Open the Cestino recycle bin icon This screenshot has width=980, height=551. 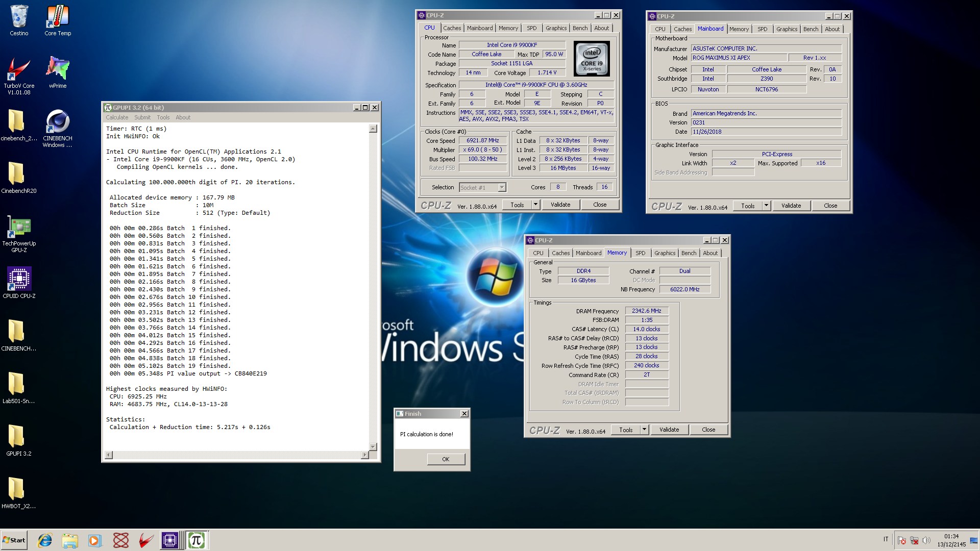point(19,20)
